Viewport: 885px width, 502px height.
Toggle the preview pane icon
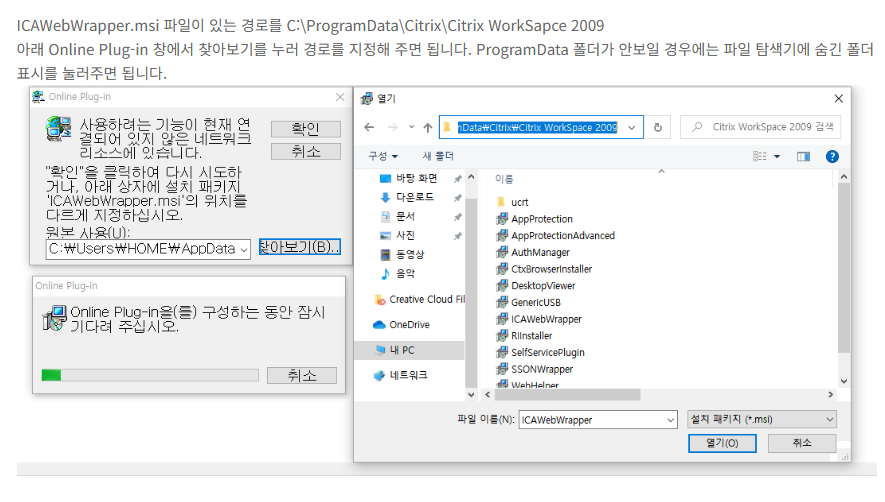tap(803, 156)
